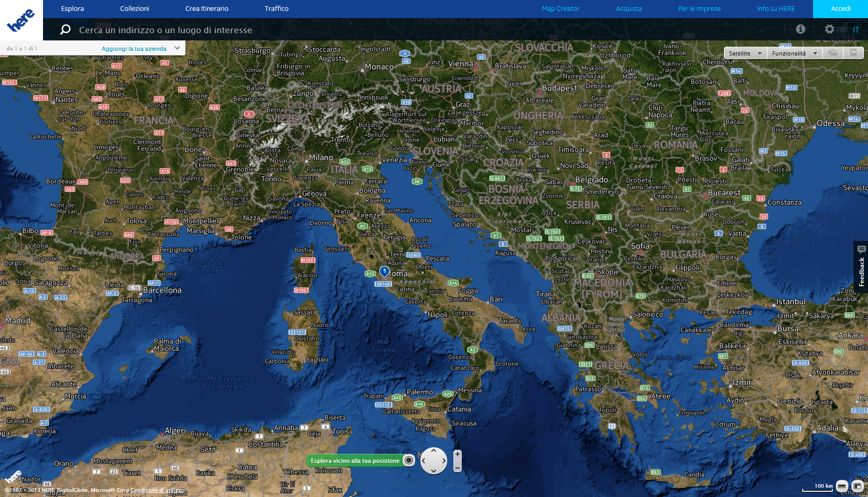Click the 'da 1 a 1 di 1' results text
The width and height of the screenshot is (868, 497).
[22, 49]
